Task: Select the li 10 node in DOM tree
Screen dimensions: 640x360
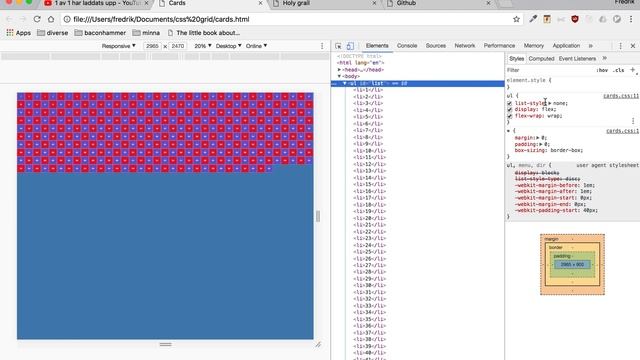Action: (x=370, y=151)
